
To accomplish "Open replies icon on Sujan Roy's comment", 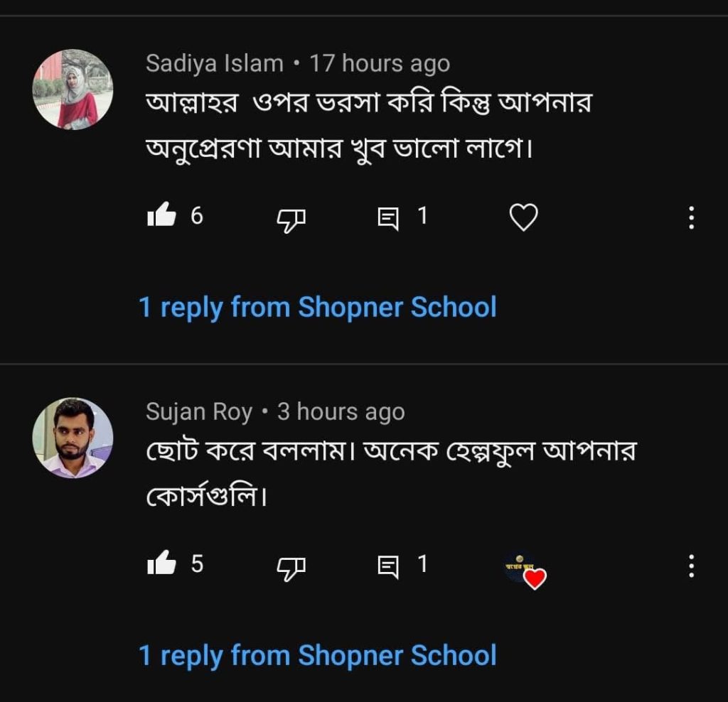I will [x=388, y=567].
